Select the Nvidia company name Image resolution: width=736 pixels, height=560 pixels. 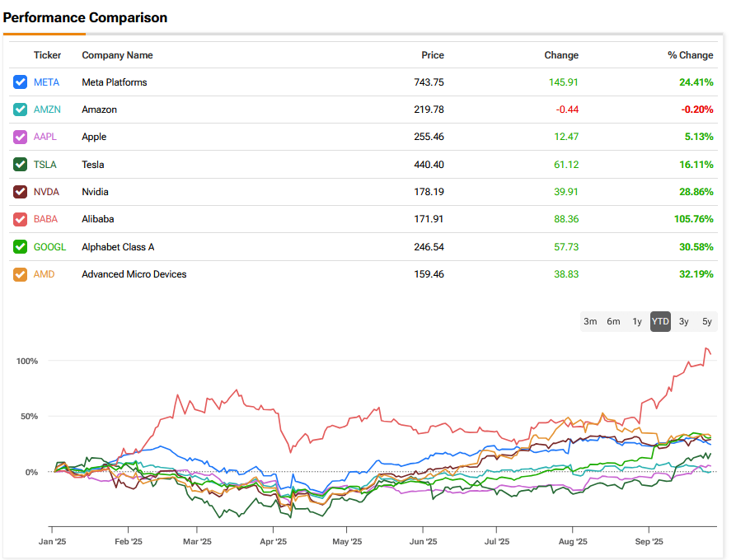coord(96,192)
